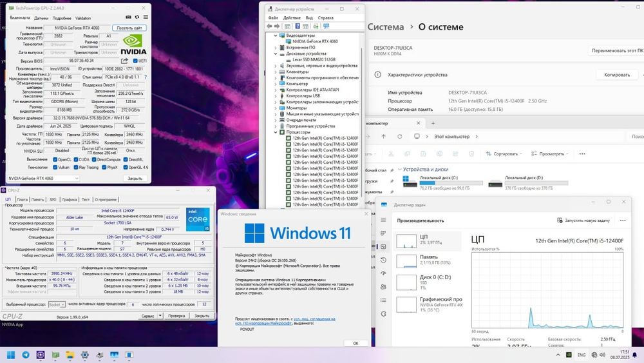644x363 pixels.
Task: Click the GPU-Z refresh icon
Action: coord(137,17)
